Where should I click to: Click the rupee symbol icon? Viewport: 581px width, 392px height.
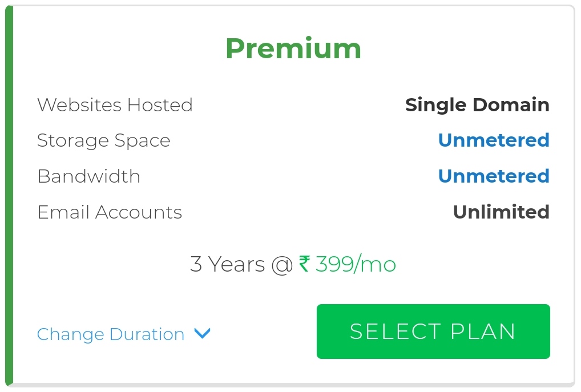[304, 264]
